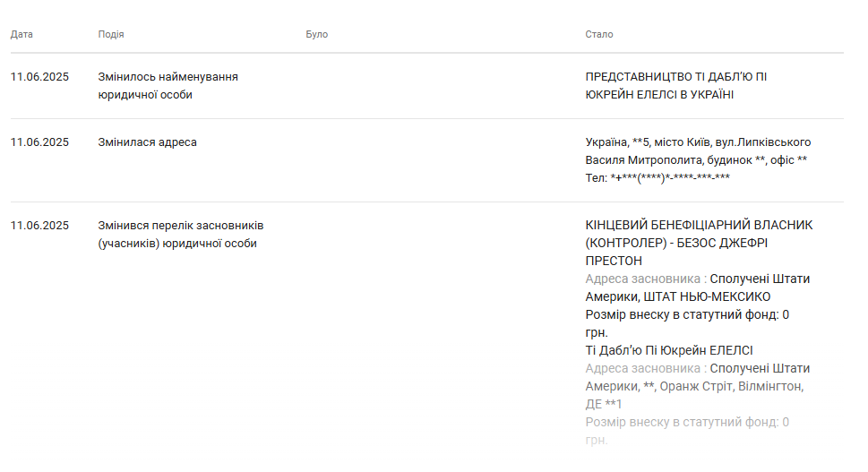The image size is (868, 472).
Task: Click the founder "Ті Дабл'ю Пі Юкрейн ЕЛЕЛСІ"
Action: 668,351
